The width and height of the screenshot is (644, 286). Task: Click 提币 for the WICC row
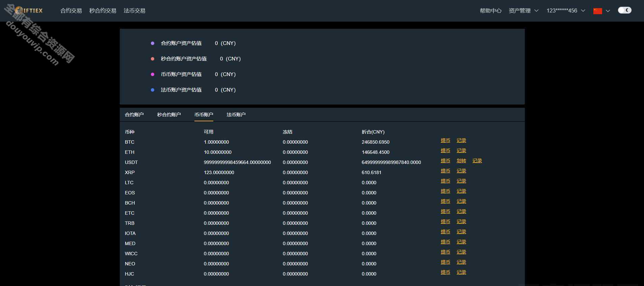445,252
